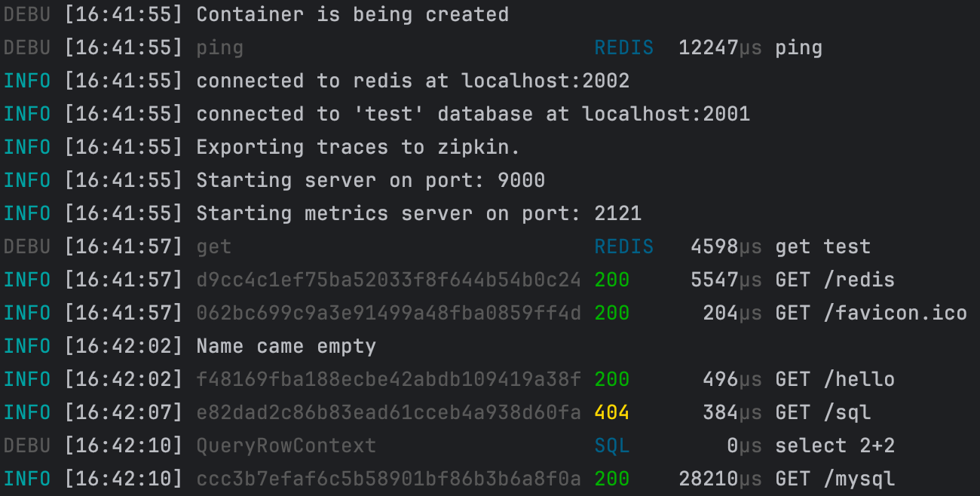Viewport: 980px width, 496px height.
Task: Click "Starting server on port: 9000"
Action: pyautogui.click(x=371, y=180)
